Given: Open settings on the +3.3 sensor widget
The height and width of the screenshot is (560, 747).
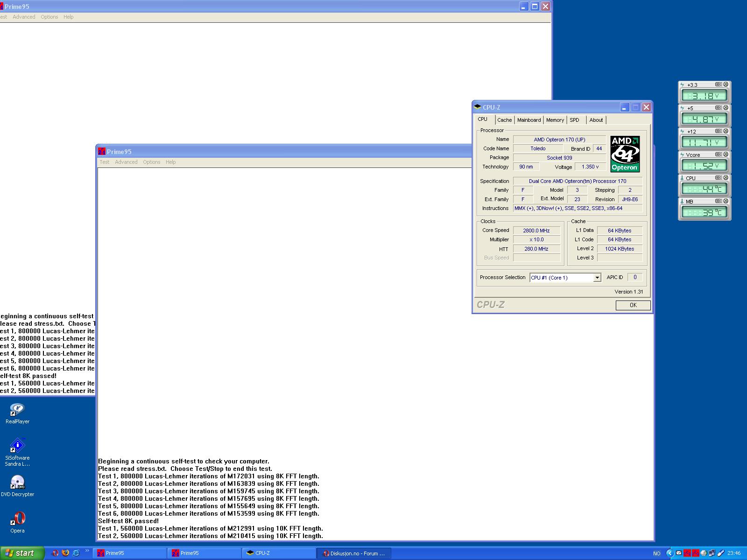Looking at the screenshot, I should [719, 84].
